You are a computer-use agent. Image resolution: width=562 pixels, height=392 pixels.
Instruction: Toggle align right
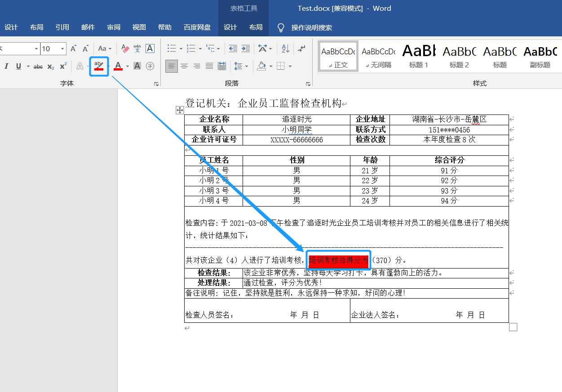point(197,66)
